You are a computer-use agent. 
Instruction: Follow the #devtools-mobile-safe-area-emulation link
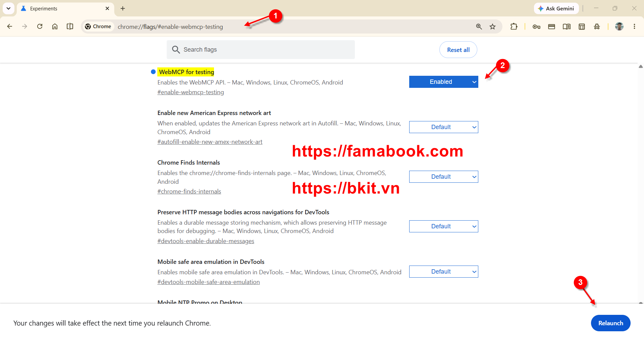pyautogui.click(x=209, y=282)
